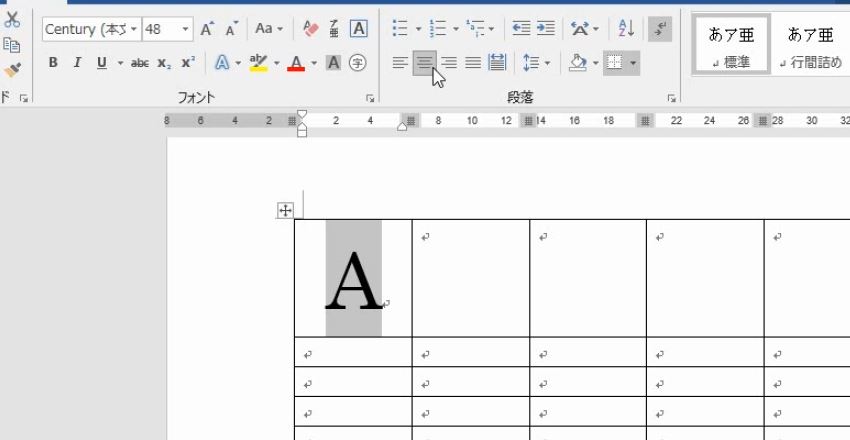Open Asian layout options

click(581, 29)
